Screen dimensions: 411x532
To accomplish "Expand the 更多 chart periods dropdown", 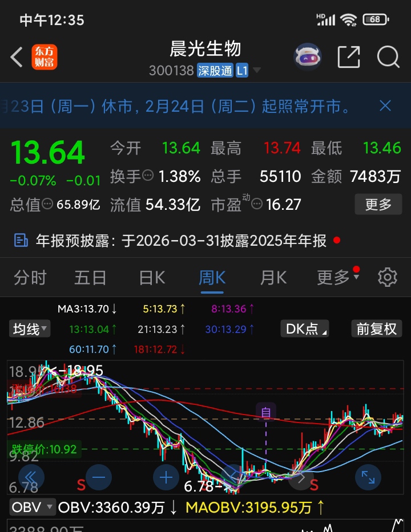I will 337,278.
